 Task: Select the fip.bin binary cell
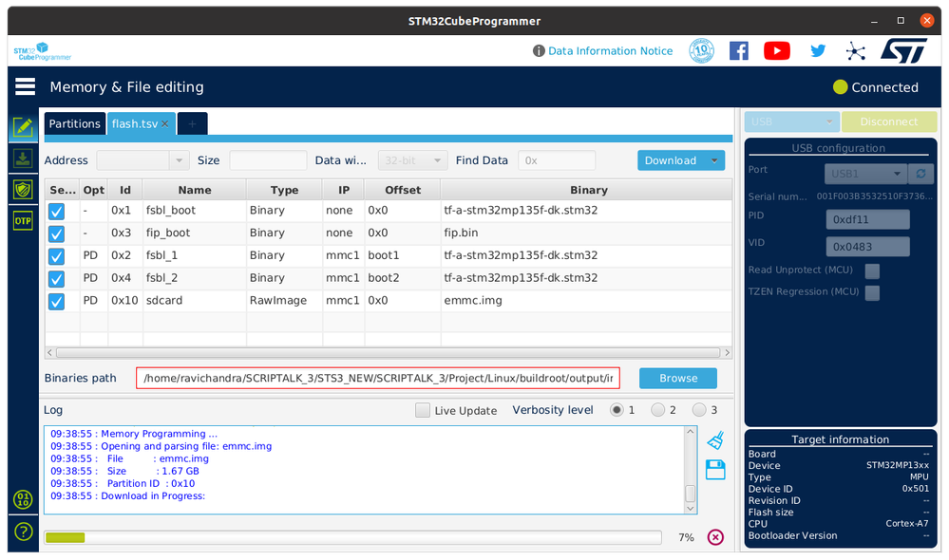(x=586, y=233)
